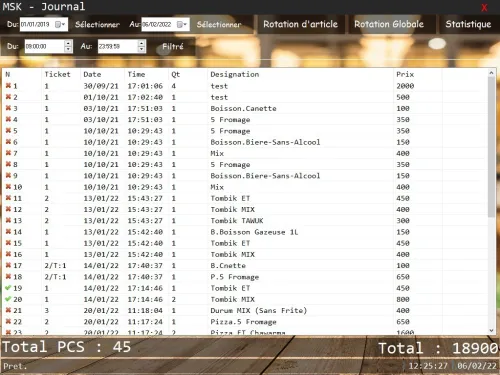Click the red X icon on row 7
This screenshot has height=375, width=500.
coord(8,153)
